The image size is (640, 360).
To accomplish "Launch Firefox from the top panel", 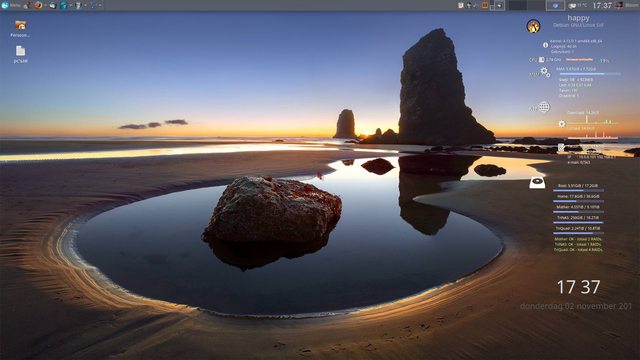I will [38, 5].
